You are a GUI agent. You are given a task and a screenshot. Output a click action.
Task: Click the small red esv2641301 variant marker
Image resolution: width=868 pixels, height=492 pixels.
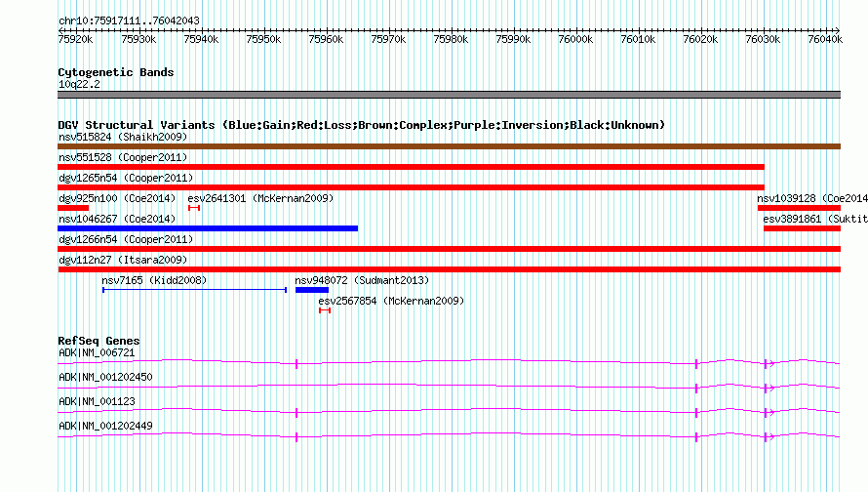194,208
